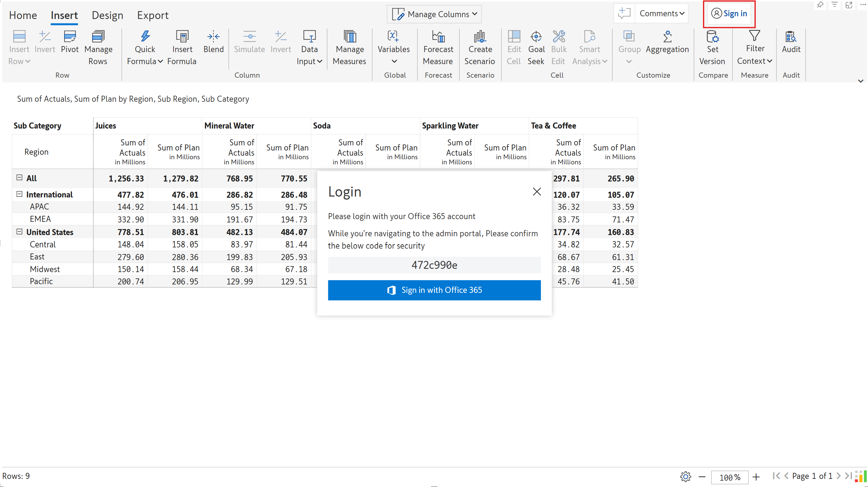Click the zoom in plus button
This screenshot has width=868, height=487.
tap(756, 477)
